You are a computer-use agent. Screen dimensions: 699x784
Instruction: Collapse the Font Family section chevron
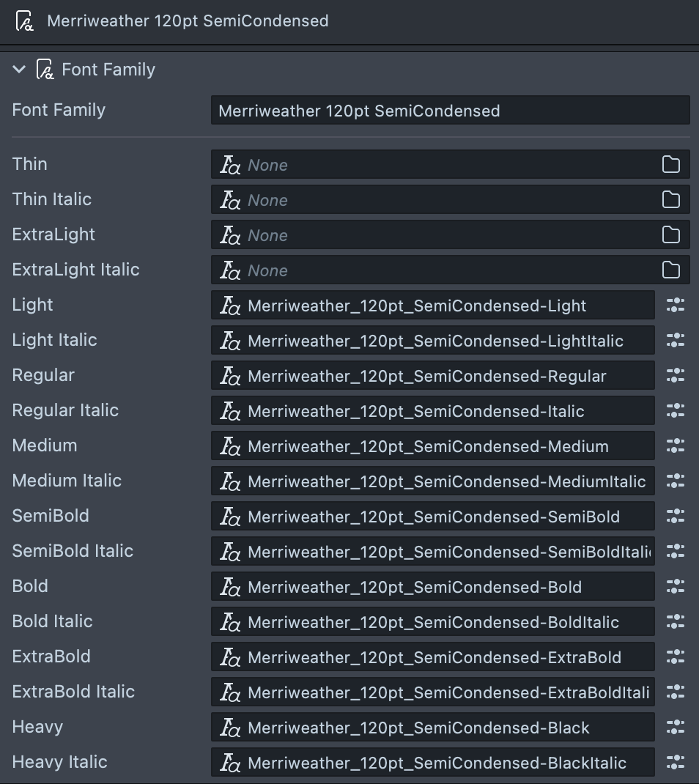[x=19, y=70]
